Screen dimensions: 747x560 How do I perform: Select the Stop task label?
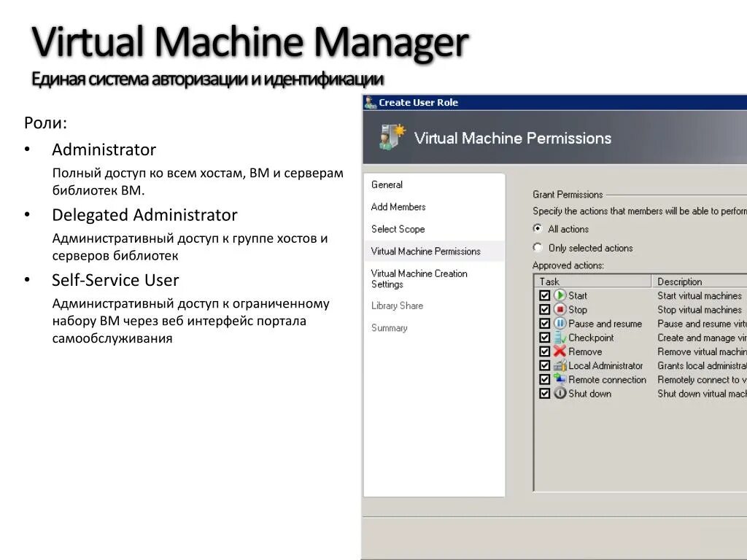578,309
